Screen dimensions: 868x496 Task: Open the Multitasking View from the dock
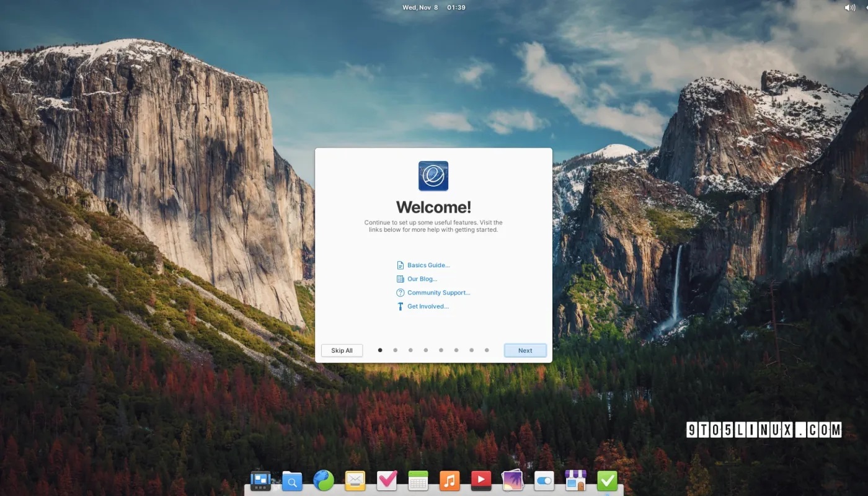(x=260, y=480)
